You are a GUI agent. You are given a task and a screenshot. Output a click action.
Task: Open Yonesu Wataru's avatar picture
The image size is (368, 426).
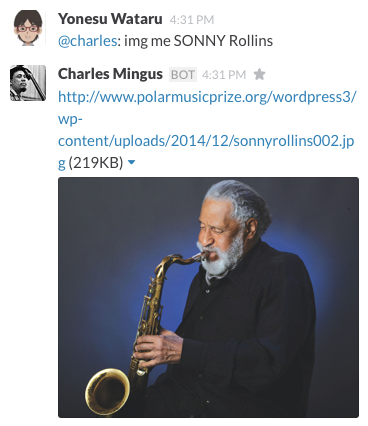[28, 27]
